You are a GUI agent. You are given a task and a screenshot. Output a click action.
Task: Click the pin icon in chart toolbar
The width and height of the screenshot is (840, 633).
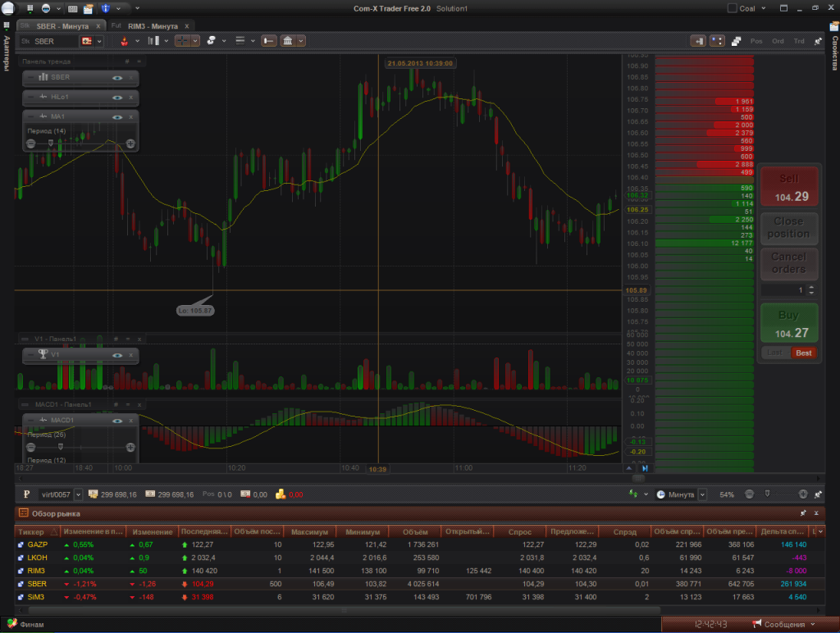point(818,40)
